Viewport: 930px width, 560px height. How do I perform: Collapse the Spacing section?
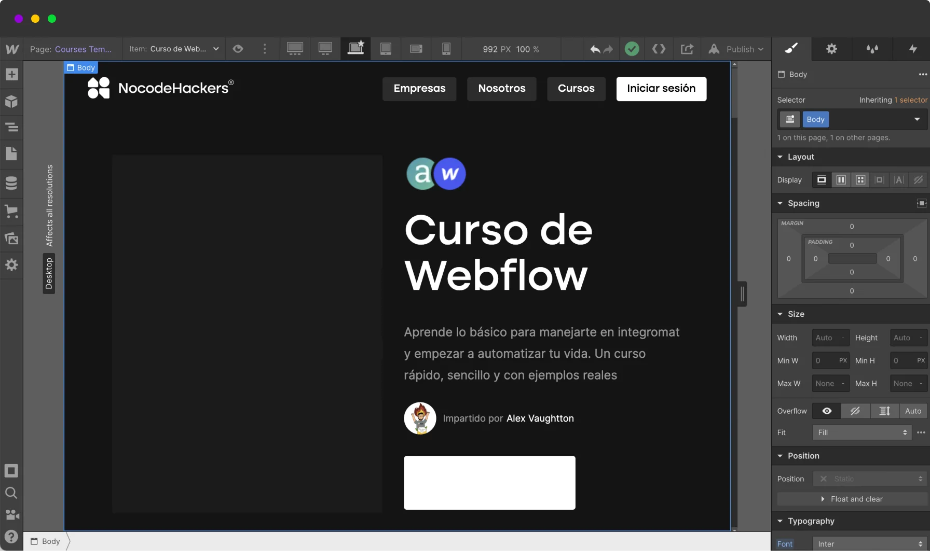click(780, 203)
